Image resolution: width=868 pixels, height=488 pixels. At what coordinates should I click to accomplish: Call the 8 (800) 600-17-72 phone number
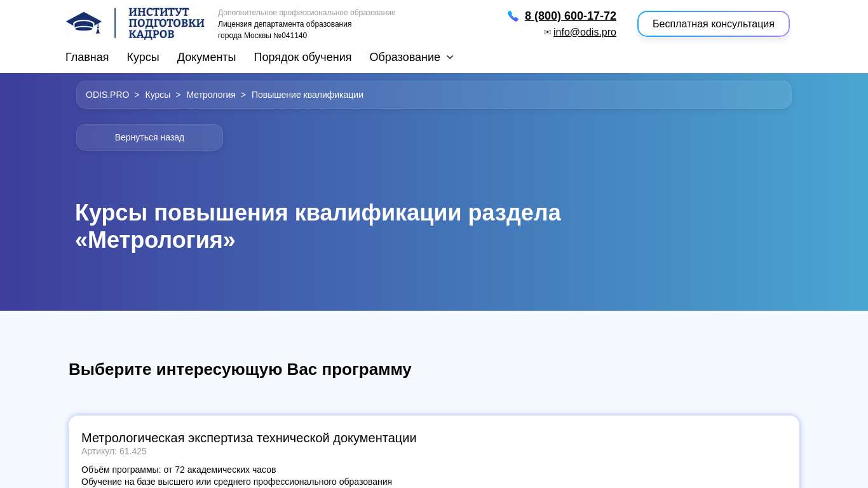(570, 16)
